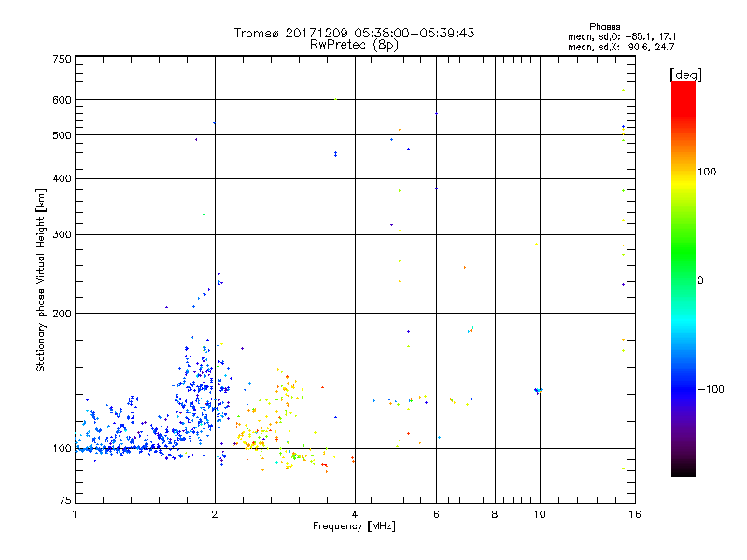This screenshot has height=560, width=747.
Task: Click the y-axis '300' tick label
Action: 62,234
